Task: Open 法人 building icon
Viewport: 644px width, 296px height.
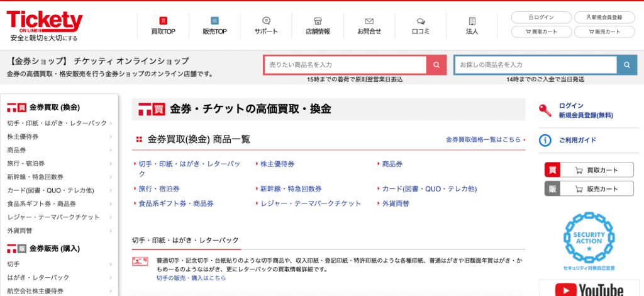Action: tap(472, 25)
